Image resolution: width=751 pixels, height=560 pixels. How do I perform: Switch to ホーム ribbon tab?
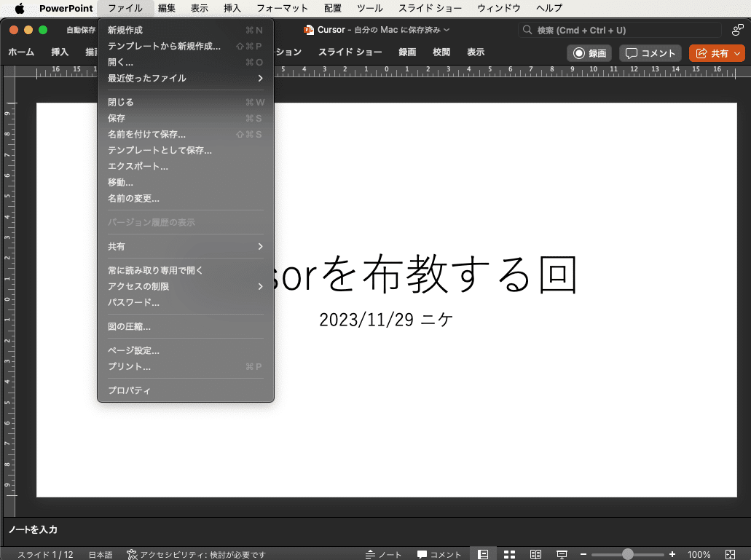pos(21,52)
